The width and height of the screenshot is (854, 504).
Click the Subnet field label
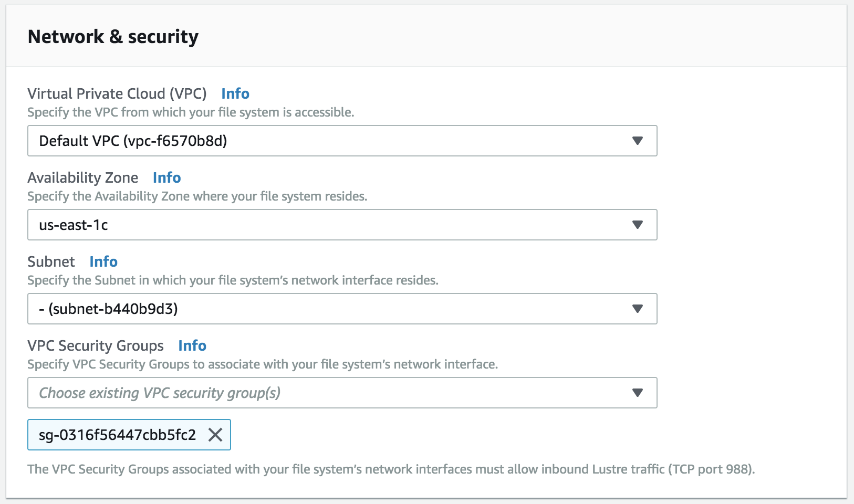coord(51,261)
